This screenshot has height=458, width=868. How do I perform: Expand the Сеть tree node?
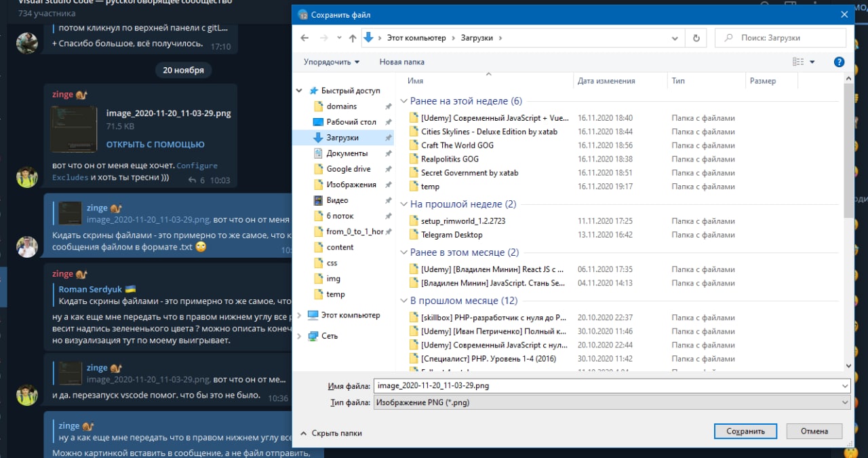300,336
